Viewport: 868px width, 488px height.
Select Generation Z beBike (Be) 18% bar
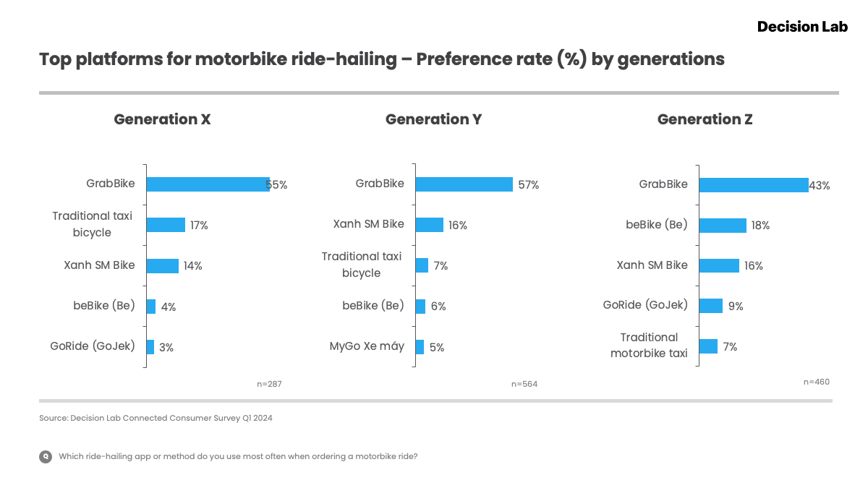723,226
